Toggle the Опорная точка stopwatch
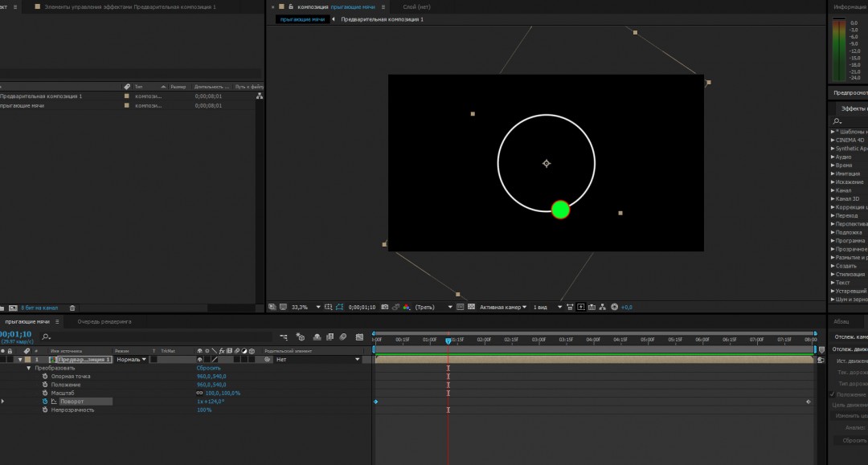This screenshot has width=868, height=465. [45, 377]
